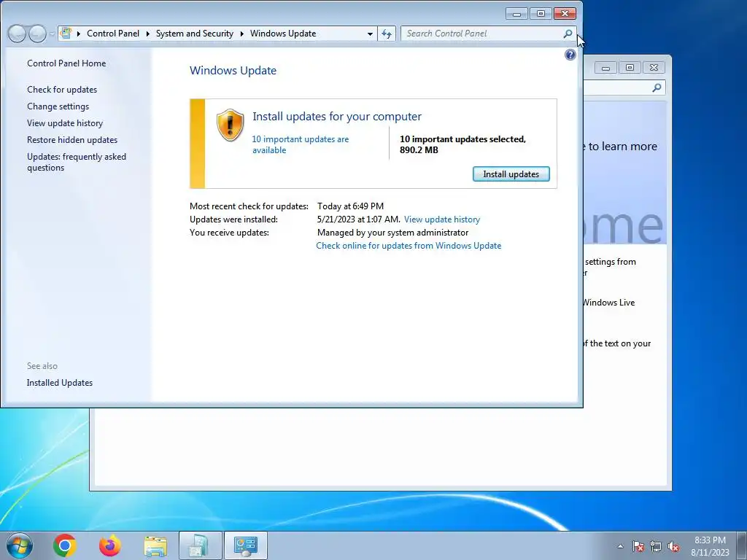Screen dimensions: 747x560
Task: Maximize the Windows Update window
Action: 541,13
